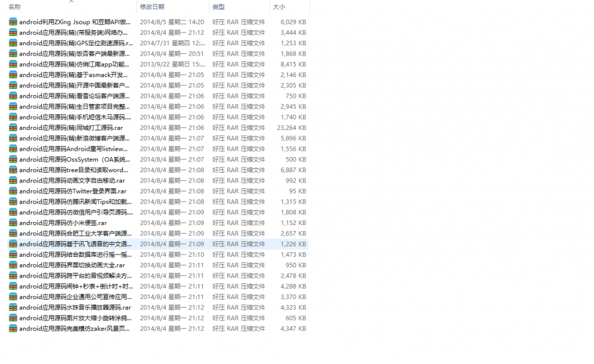Click the 类型 column header
Image resolution: width=594 pixels, height=364 pixels.
219,7
